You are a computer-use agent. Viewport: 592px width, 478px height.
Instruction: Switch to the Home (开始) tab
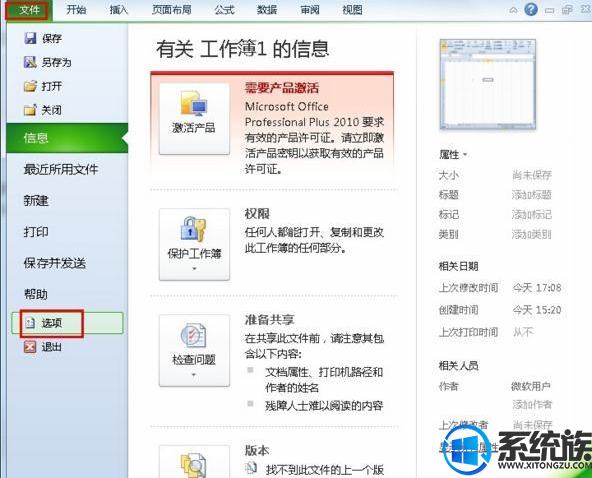76,9
